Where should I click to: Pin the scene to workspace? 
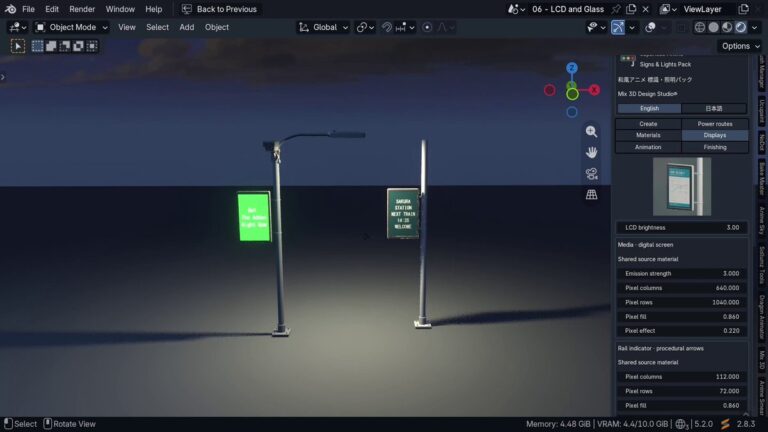[x=617, y=9]
